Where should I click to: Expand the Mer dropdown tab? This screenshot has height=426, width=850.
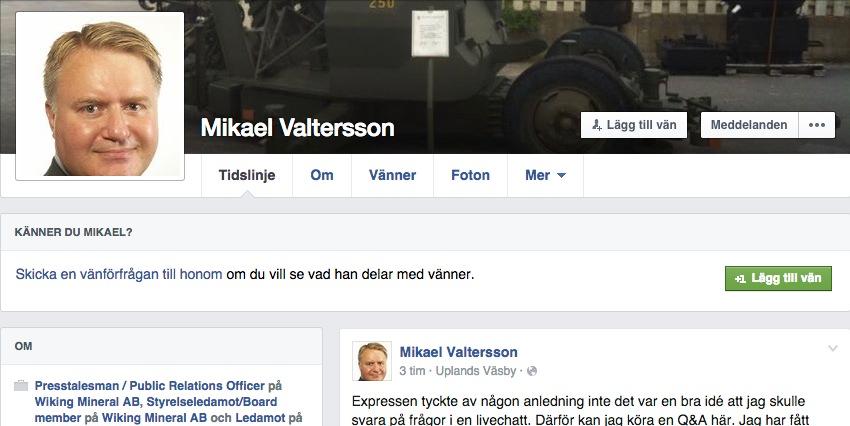point(545,176)
